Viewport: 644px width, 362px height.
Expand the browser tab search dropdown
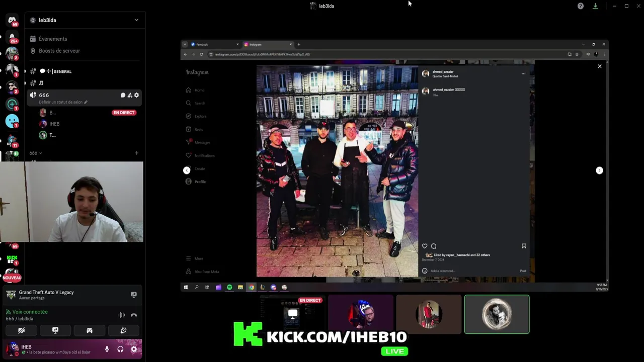(x=185, y=44)
